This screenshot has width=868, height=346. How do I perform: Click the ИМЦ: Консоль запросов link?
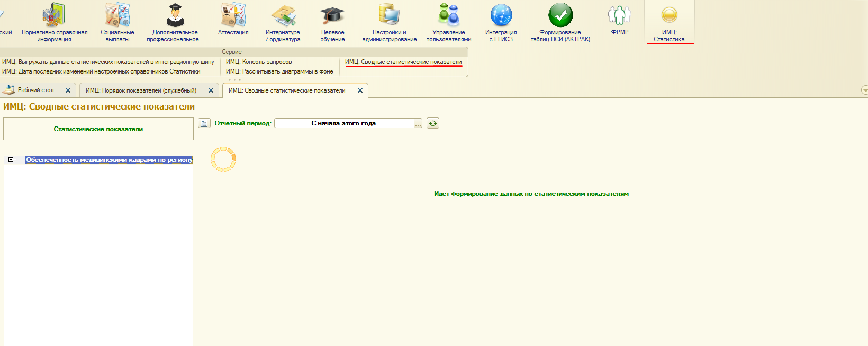click(259, 62)
